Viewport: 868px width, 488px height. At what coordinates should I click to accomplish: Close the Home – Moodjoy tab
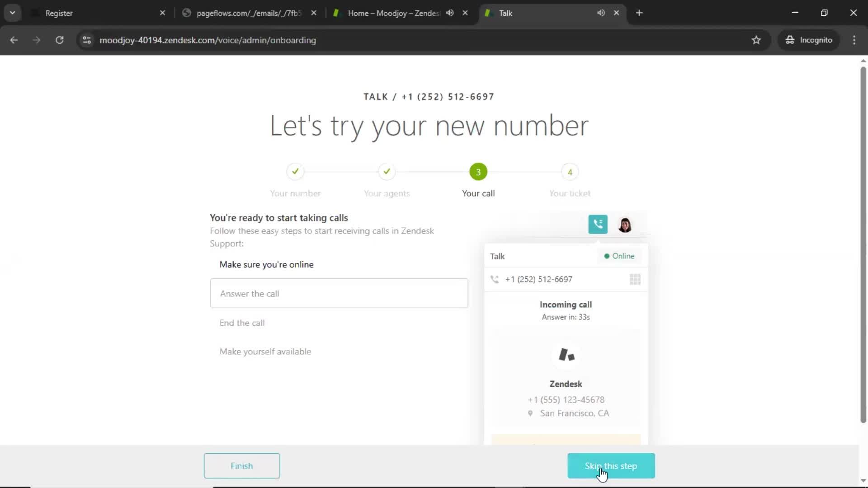click(x=465, y=13)
